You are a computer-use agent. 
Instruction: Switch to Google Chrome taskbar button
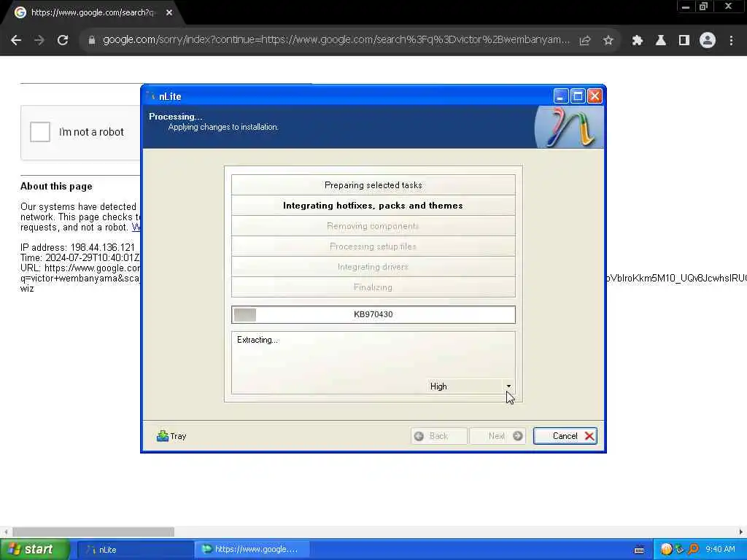(x=252, y=550)
